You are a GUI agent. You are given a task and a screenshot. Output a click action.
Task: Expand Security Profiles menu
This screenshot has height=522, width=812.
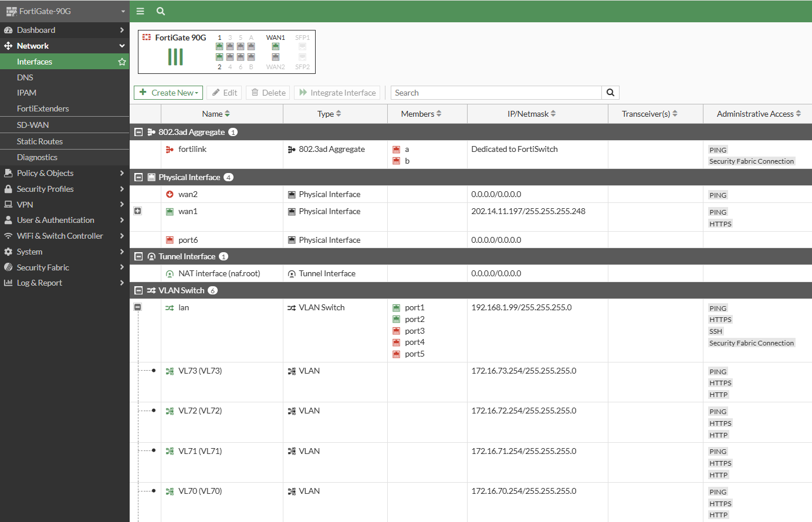65,189
